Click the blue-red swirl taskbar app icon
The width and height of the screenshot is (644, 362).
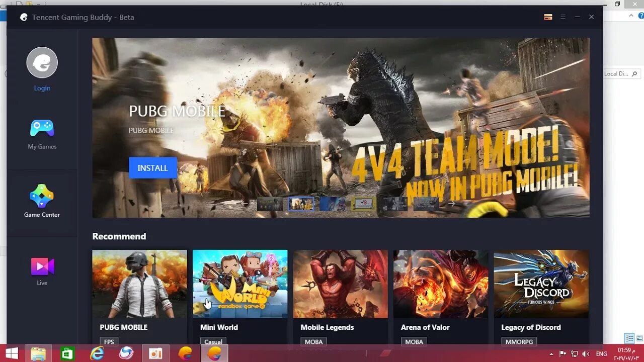[x=126, y=353]
